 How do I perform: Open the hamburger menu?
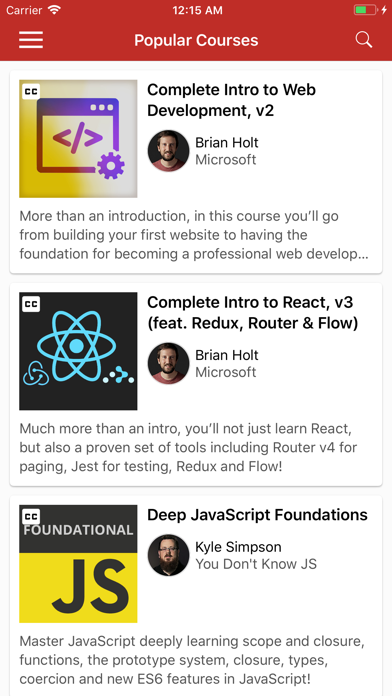(31, 40)
